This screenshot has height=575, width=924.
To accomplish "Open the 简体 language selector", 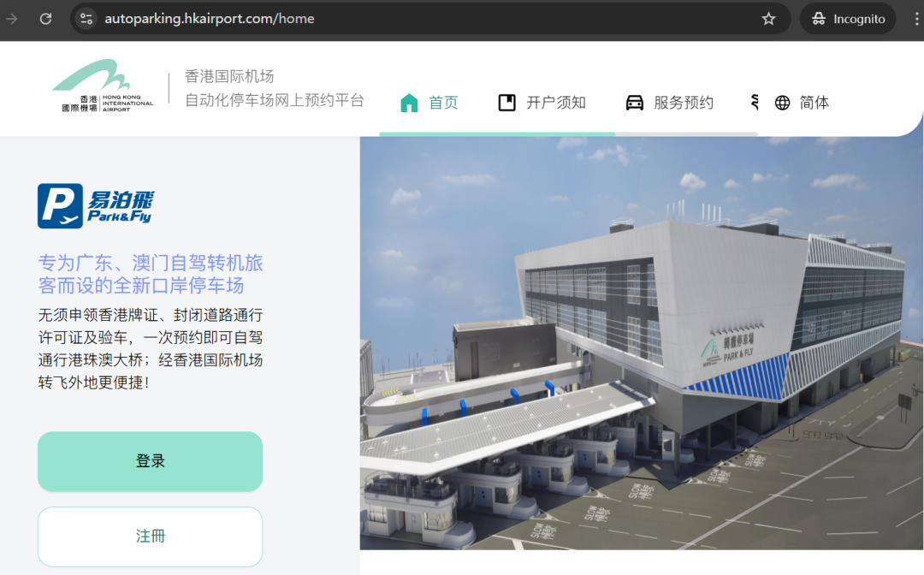I will coord(814,103).
